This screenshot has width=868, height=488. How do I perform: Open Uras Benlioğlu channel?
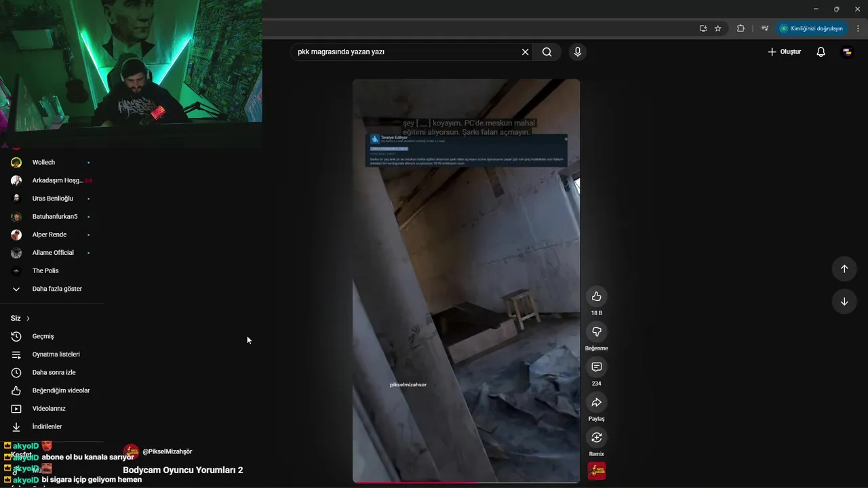(52, 199)
